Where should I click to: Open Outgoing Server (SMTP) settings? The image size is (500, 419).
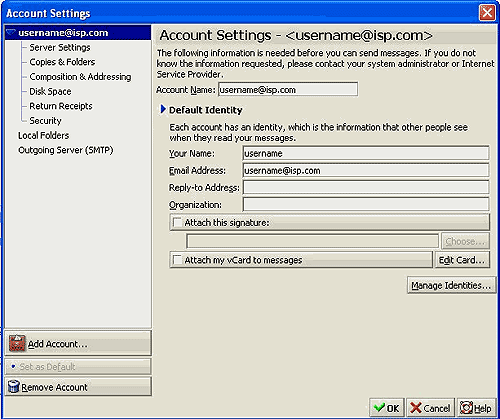66,150
